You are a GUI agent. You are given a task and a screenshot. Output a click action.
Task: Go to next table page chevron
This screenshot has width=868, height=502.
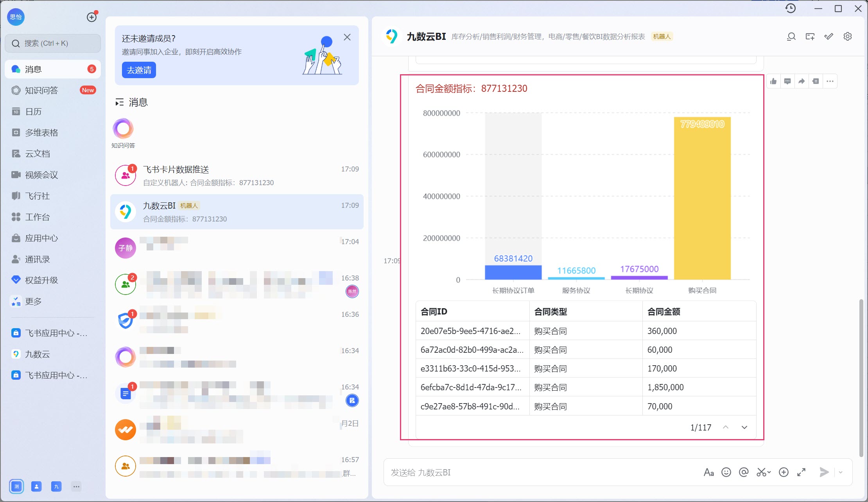click(x=744, y=427)
